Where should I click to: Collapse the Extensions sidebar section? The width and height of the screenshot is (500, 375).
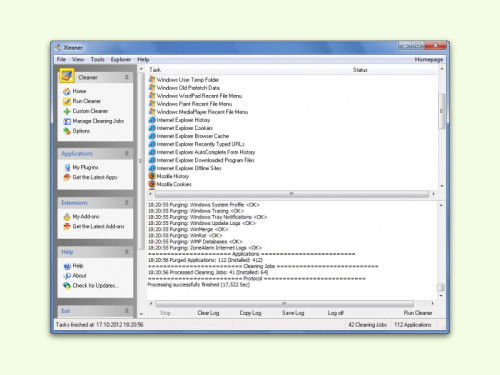click(127, 203)
